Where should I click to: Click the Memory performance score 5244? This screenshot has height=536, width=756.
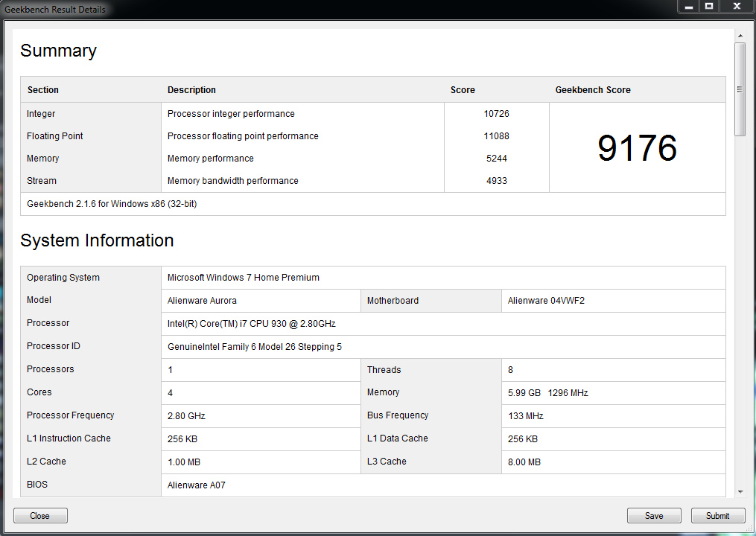(496, 158)
